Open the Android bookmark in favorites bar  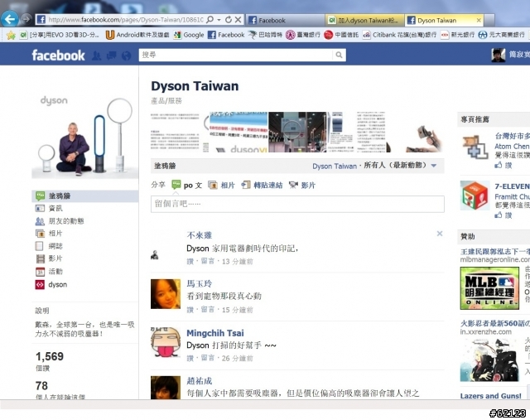[137, 35]
